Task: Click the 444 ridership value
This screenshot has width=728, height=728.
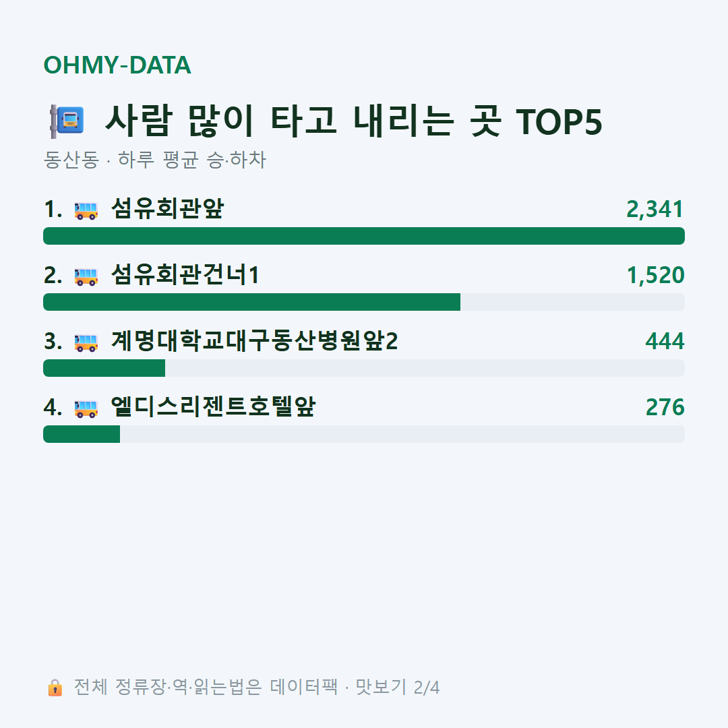Action: click(665, 341)
